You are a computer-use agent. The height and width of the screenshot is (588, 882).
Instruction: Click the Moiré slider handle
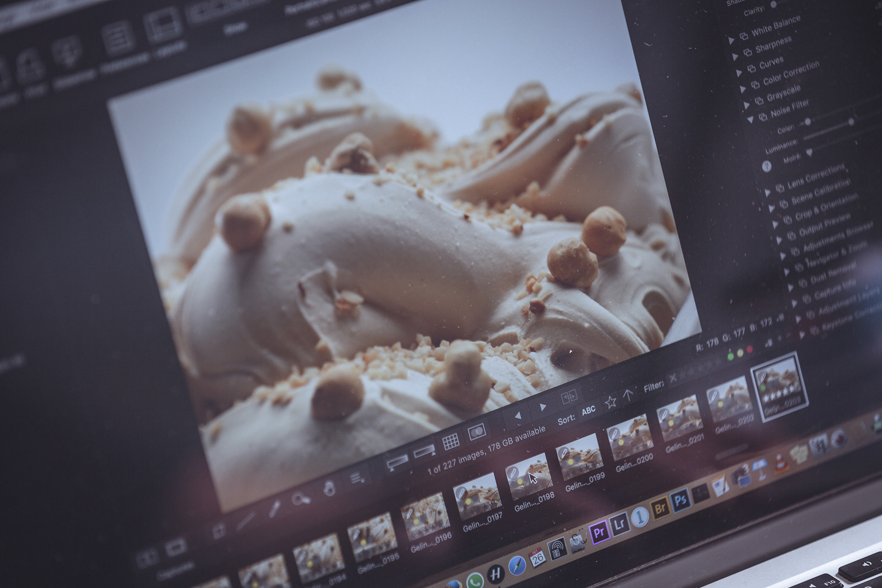[809, 152]
